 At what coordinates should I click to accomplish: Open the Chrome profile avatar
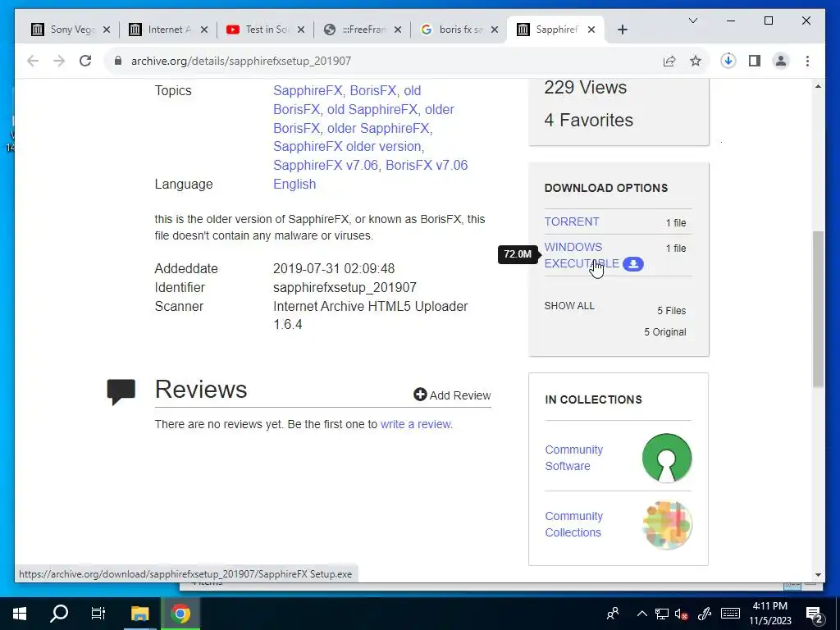click(781, 61)
